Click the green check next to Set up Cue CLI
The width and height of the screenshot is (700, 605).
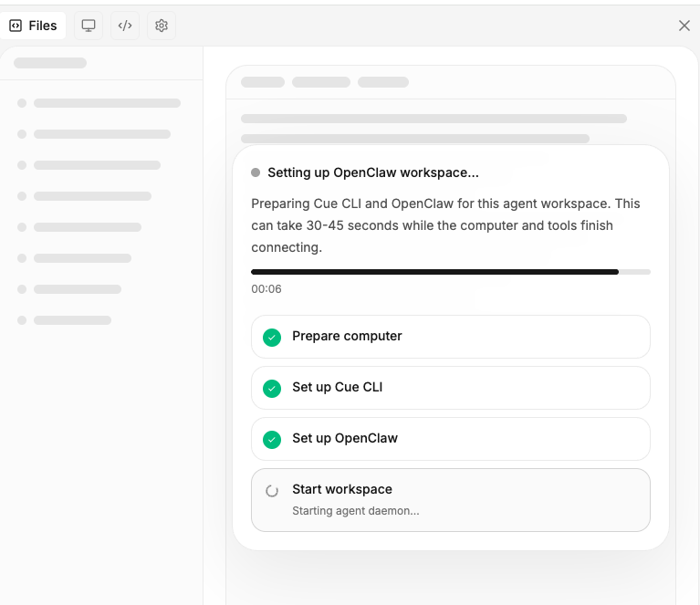coord(272,388)
